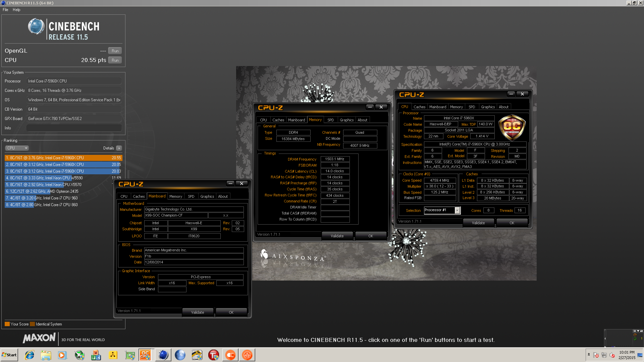Image resolution: width=644 pixels, height=362 pixels.
Task: Open the clock showing 10:01 PM
Action: point(627,355)
